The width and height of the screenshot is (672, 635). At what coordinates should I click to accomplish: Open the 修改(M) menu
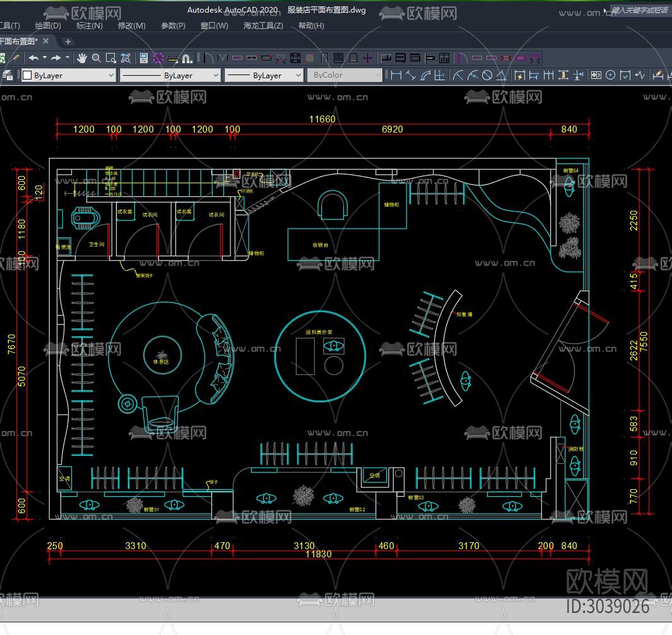pyautogui.click(x=132, y=26)
